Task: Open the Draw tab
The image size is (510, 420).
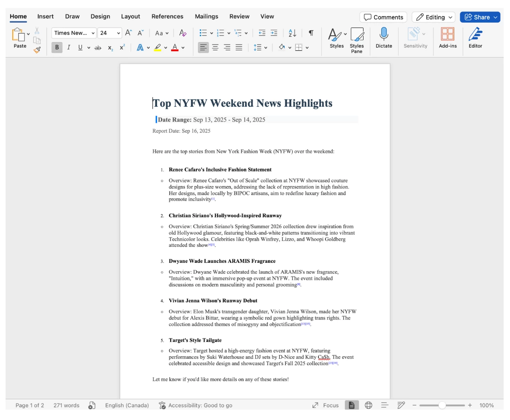Action: [x=72, y=16]
